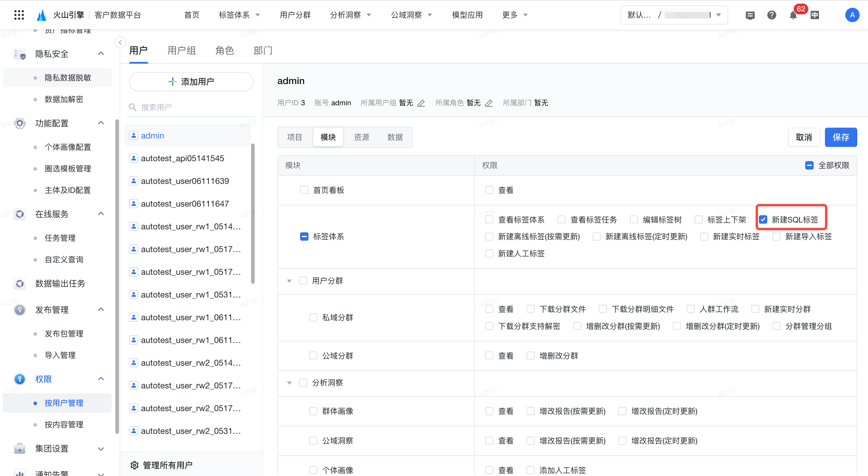Open notifications bell with 62 badge
This screenshot has width=868, height=476.
click(793, 15)
